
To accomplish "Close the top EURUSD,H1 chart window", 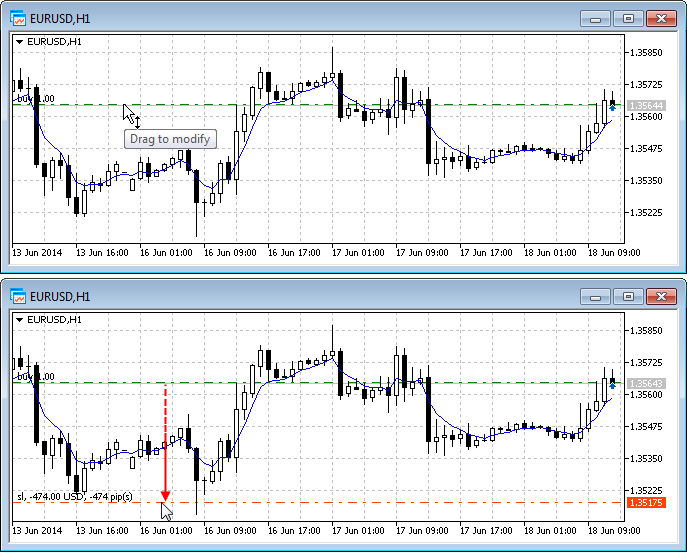I will pyautogui.click(x=661, y=18).
